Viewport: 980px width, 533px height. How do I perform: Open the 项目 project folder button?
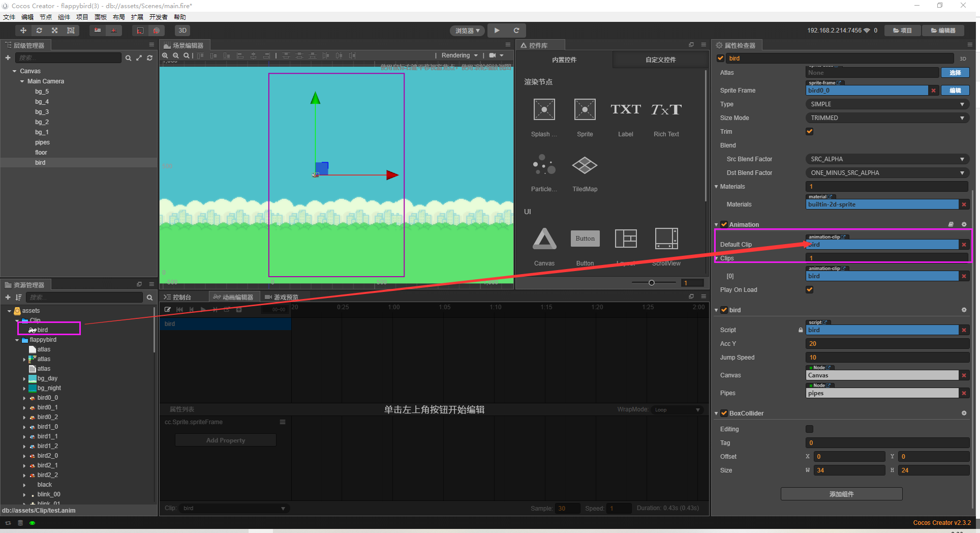[x=902, y=31]
